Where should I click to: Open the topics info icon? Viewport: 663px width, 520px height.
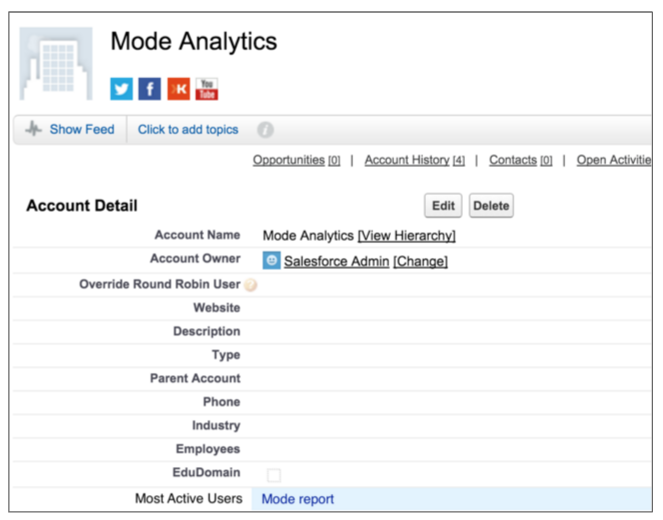click(265, 129)
